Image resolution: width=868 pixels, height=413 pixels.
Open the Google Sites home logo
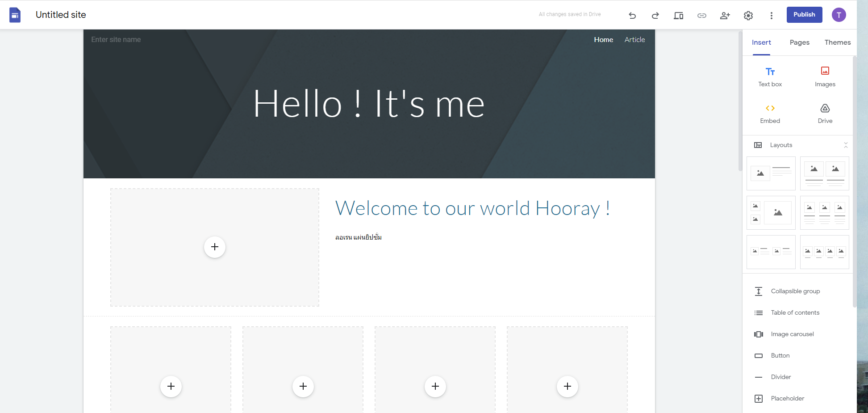(15, 15)
